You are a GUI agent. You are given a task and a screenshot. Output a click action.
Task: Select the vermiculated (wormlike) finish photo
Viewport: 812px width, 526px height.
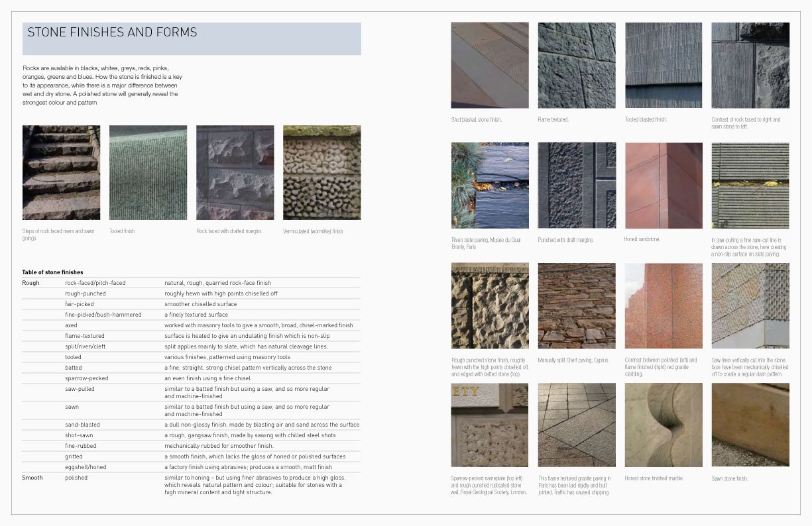tap(321, 172)
